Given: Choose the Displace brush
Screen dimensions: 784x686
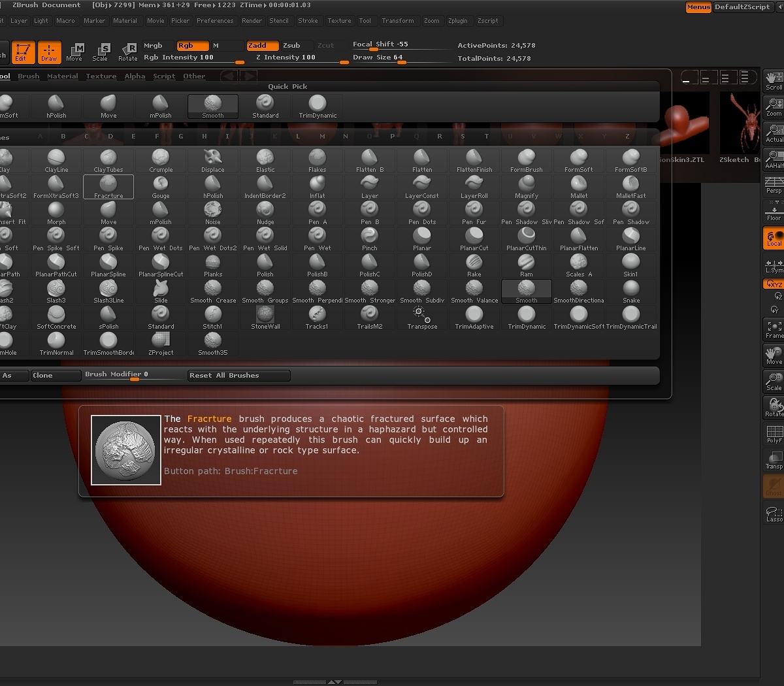Looking at the screenshot, I should point(213,161).
